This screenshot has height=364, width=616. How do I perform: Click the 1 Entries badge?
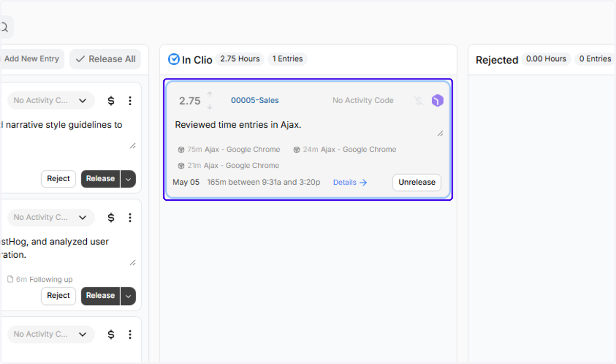(x=287, y=59)
